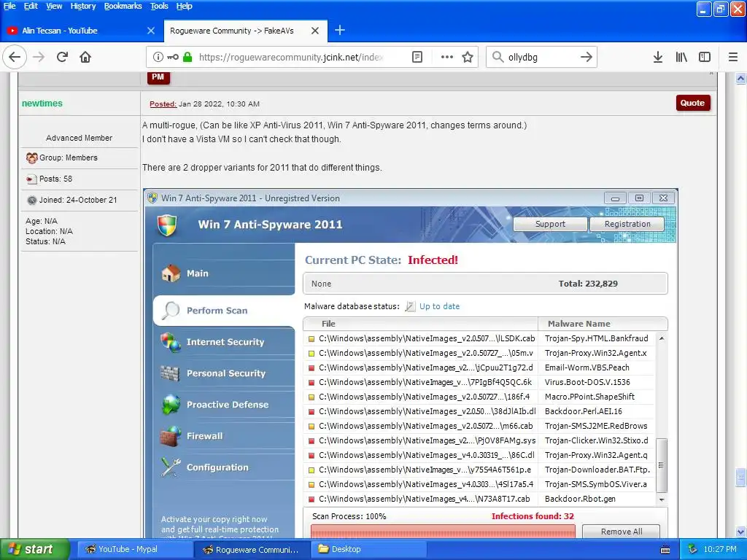
Task: Open the Desktop folder taskbar item
Action: [368, 549]
